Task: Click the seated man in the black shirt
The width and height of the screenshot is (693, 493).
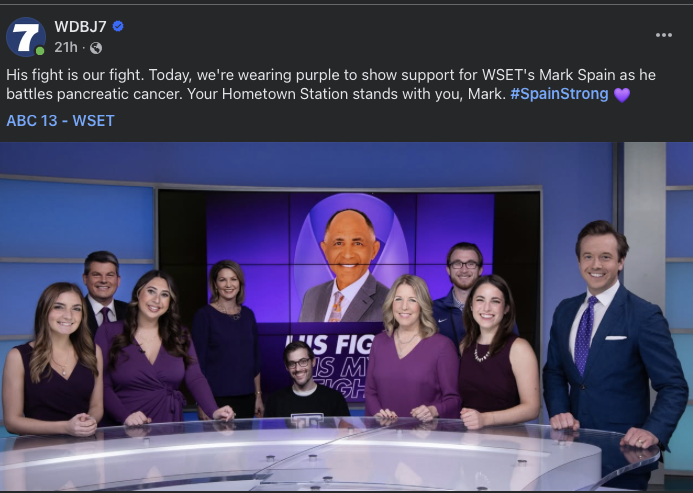Action: coord(305,380)
